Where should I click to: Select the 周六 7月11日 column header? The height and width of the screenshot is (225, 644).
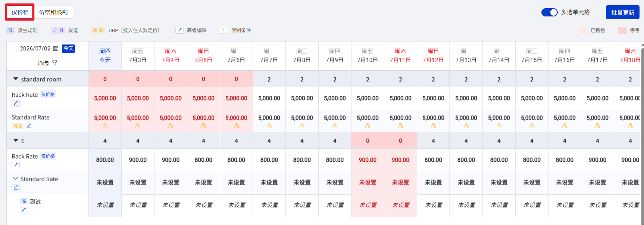point(400,56)
